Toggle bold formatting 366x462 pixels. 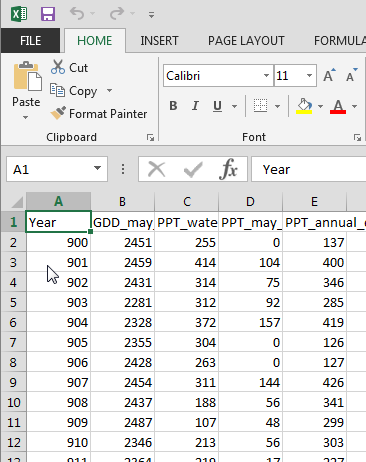(x=173, y=106)
